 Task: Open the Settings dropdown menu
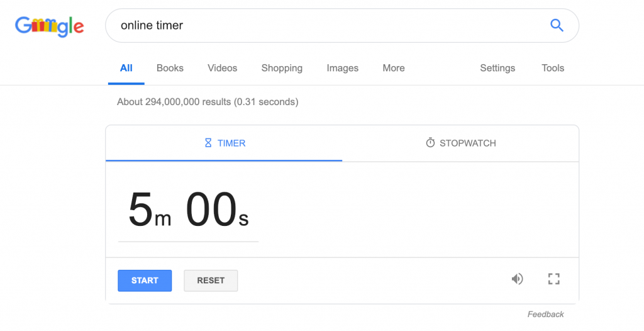pos(497,68)
